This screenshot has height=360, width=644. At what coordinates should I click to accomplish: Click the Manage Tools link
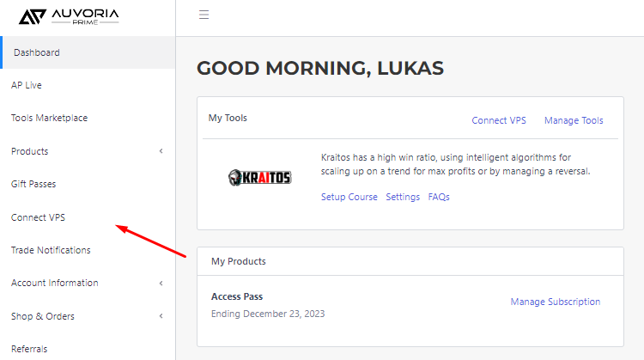click(x=574, y=120)
